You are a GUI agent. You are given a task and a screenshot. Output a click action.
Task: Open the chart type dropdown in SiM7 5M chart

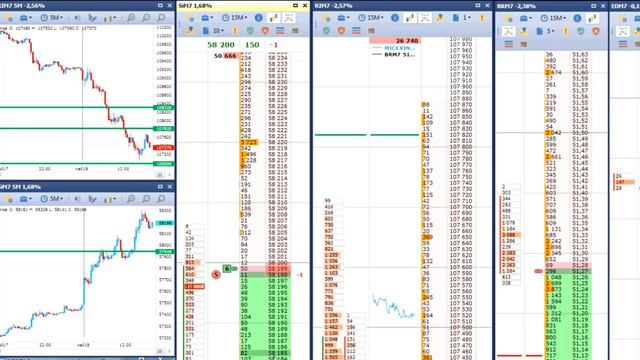pyautogui.click(x=110, y=199)
